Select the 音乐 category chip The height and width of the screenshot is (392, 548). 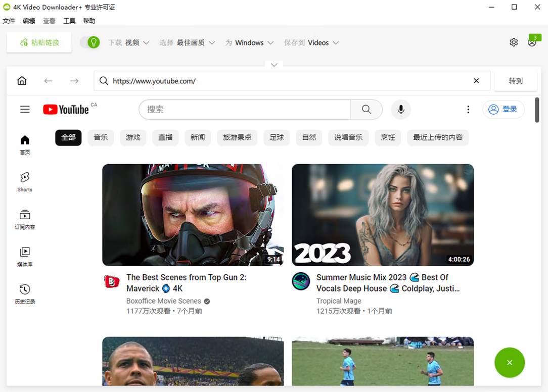101,137
